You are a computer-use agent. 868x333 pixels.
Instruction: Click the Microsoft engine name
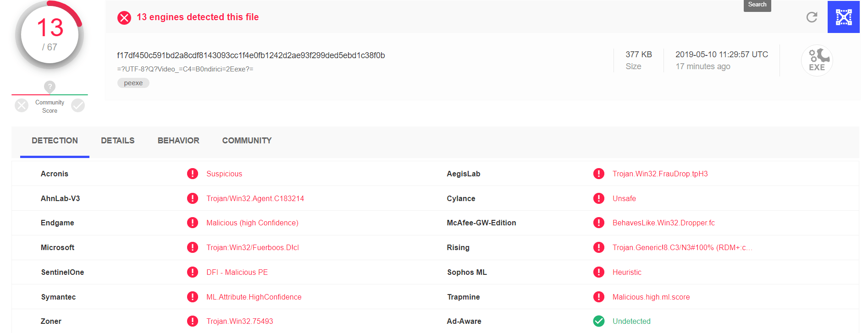click(x=57, y=247)
